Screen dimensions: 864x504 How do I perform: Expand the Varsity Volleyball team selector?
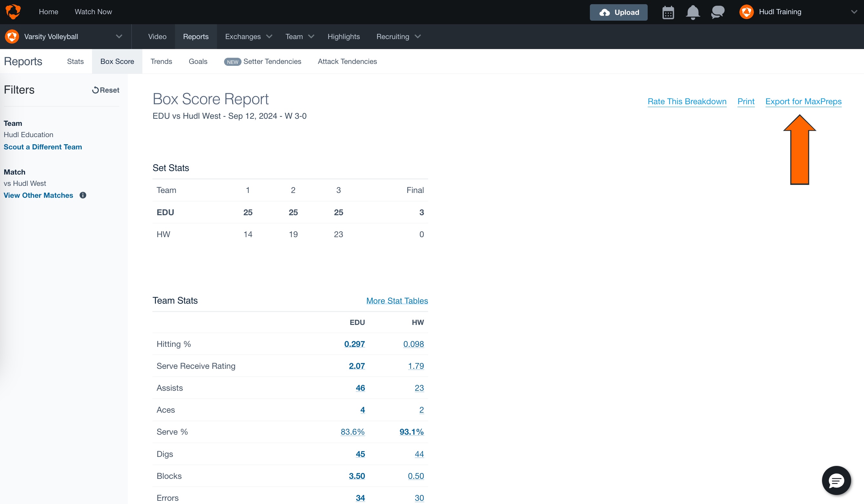pos(118,36)
